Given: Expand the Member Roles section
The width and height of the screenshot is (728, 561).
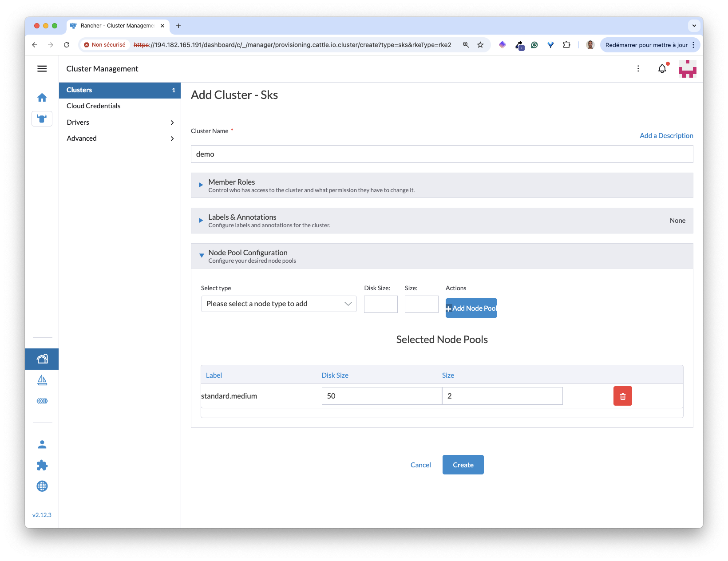Looking at the screenshot, I should 201,185.
